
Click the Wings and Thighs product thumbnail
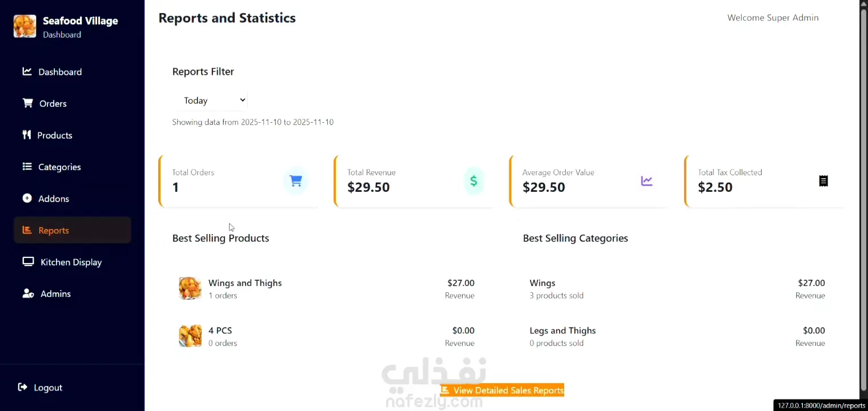[190, 288]
